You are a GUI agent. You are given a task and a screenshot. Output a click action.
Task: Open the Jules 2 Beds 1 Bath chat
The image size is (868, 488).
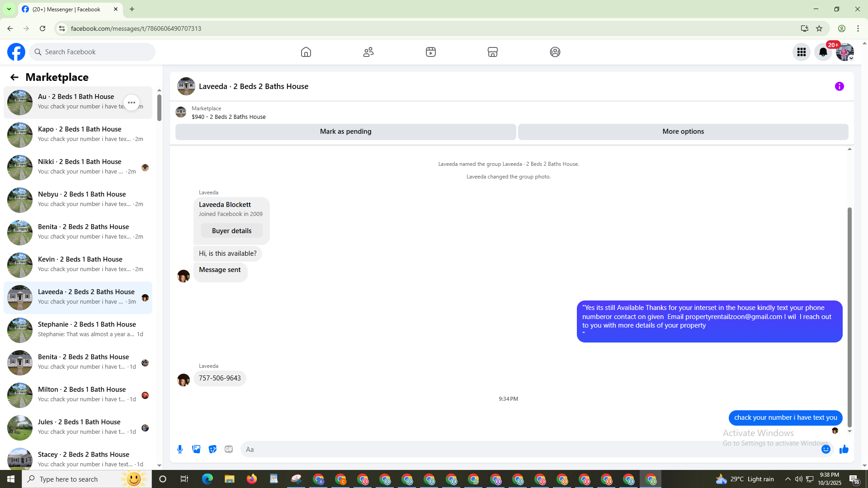[78, 428]
